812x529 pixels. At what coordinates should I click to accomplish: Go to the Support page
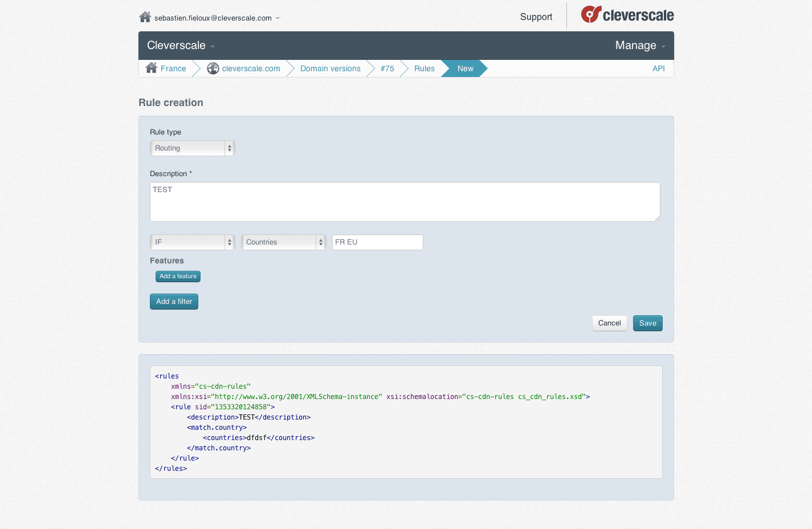536,17
